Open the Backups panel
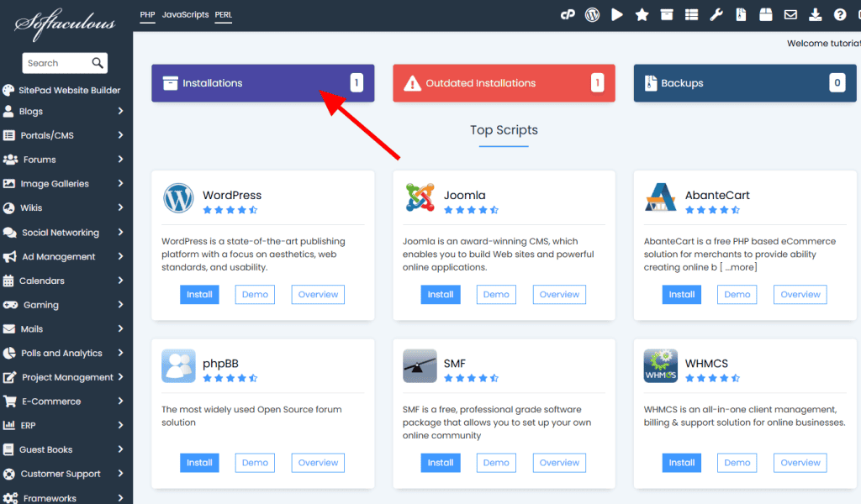Screen dimensions: 861x504 pos(745,83)
